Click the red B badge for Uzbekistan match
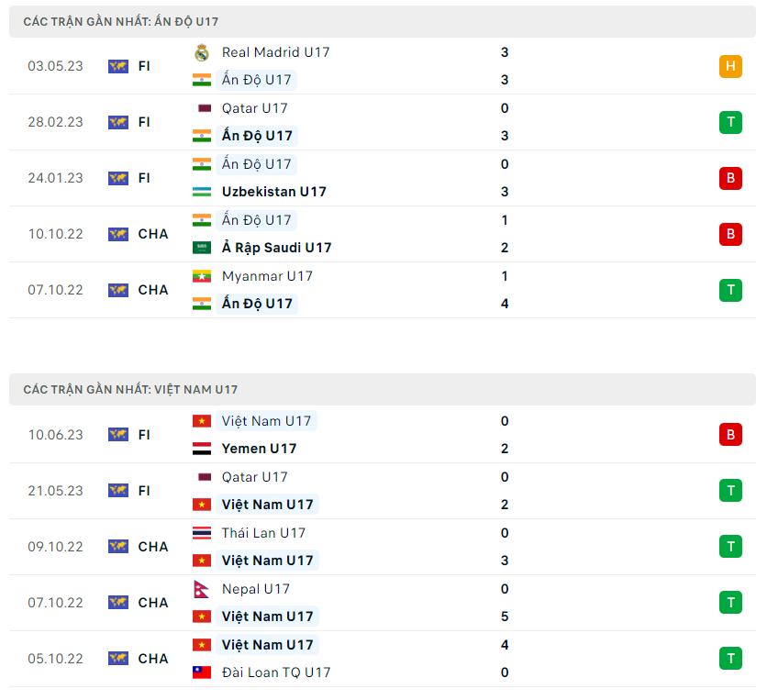Screen dimensions: 767x700 [x=730, y=178]
